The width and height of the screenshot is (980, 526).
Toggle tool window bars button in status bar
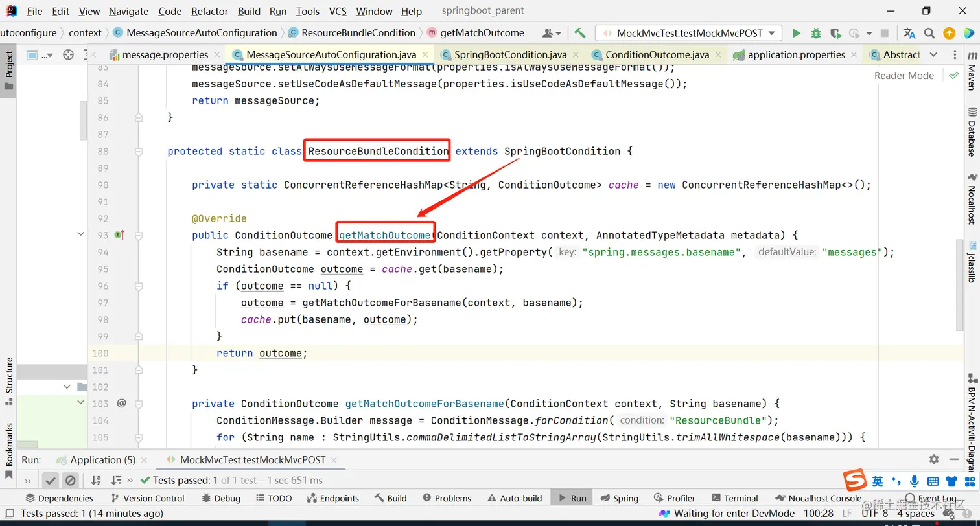coord(9,513)
